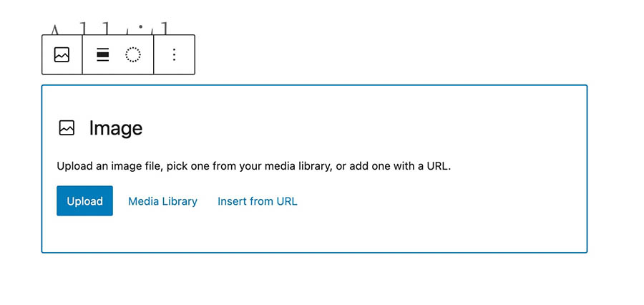The width and height of the screenshot is (644, 305).
Task: Click the blank canvas right of the Image block
Action: 615,168
